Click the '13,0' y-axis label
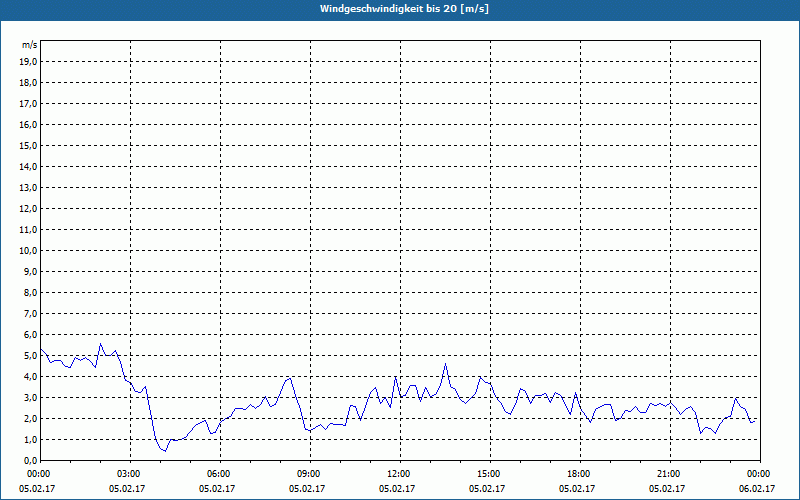800x500 pixels. [x=28, y=188]
